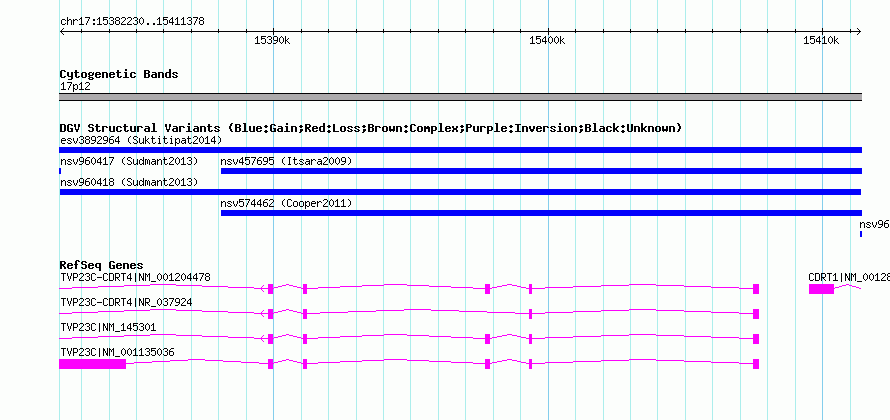Open variant nsv960417 (Sudmant2013) label
This screenshot has width=890, height=420.
(129, 161)
